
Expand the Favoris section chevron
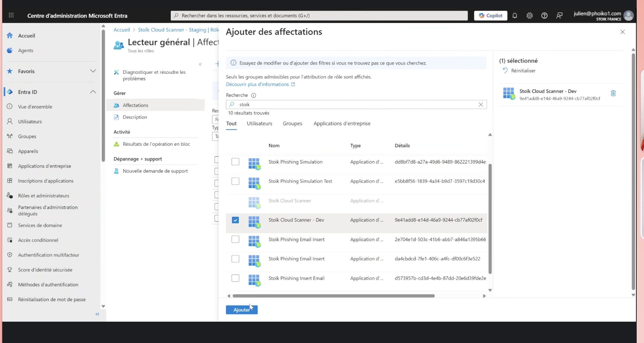click(x=93, y=71)
